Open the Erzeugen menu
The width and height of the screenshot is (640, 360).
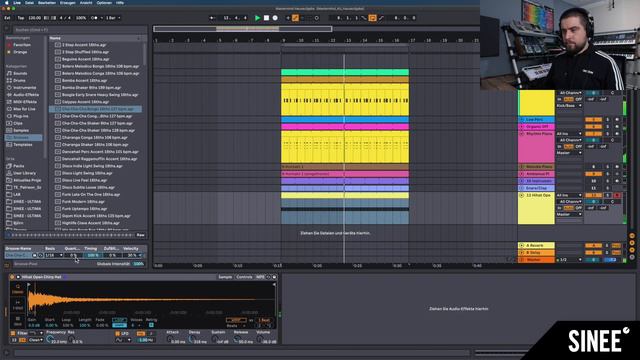click(68, 2)
